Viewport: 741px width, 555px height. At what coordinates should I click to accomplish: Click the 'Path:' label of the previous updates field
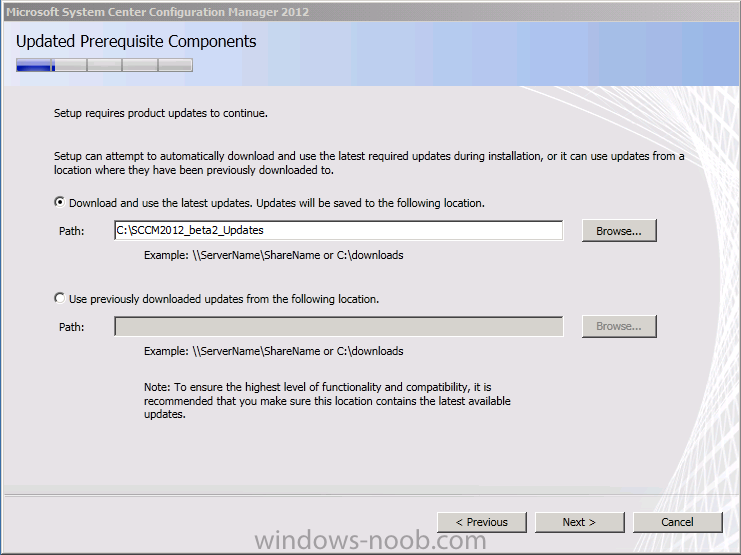[71, 327]
